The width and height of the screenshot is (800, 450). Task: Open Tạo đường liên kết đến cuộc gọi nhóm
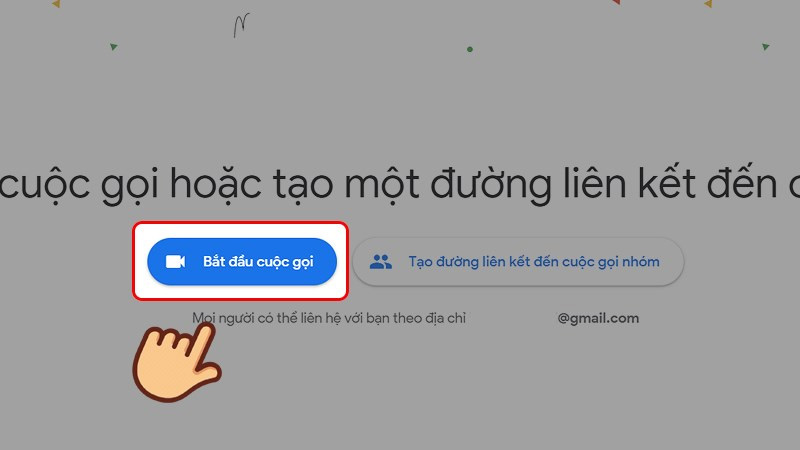click(518, 262)
